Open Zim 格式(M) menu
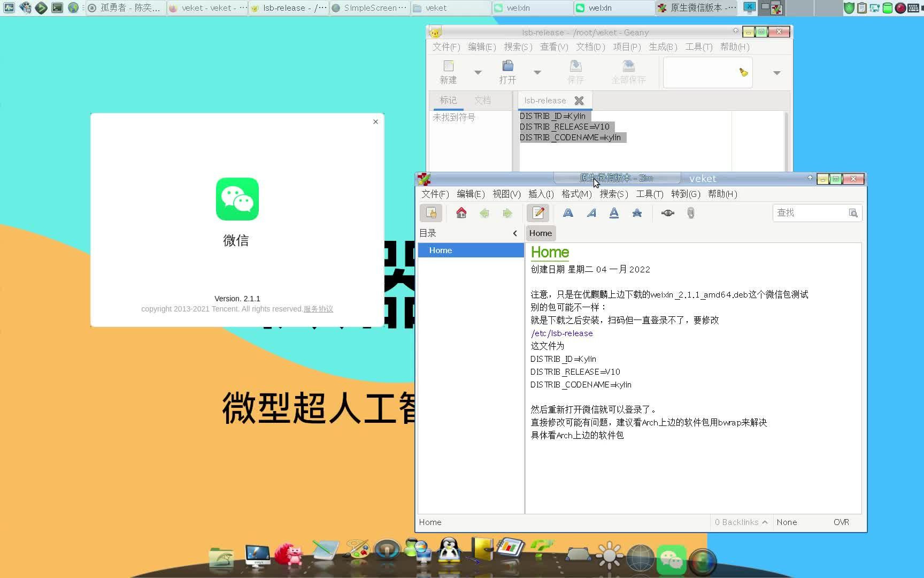924x578 pixels. coord(576,194)
